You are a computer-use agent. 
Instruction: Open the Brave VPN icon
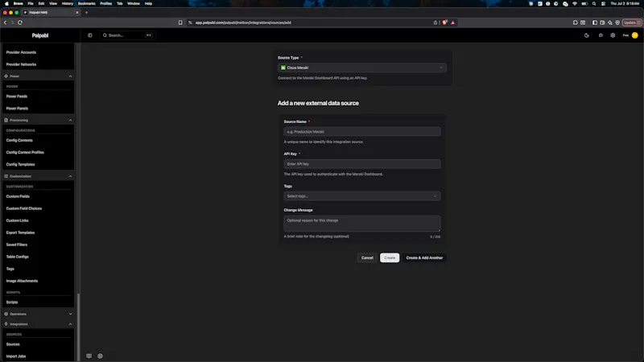tap(617, 23)
